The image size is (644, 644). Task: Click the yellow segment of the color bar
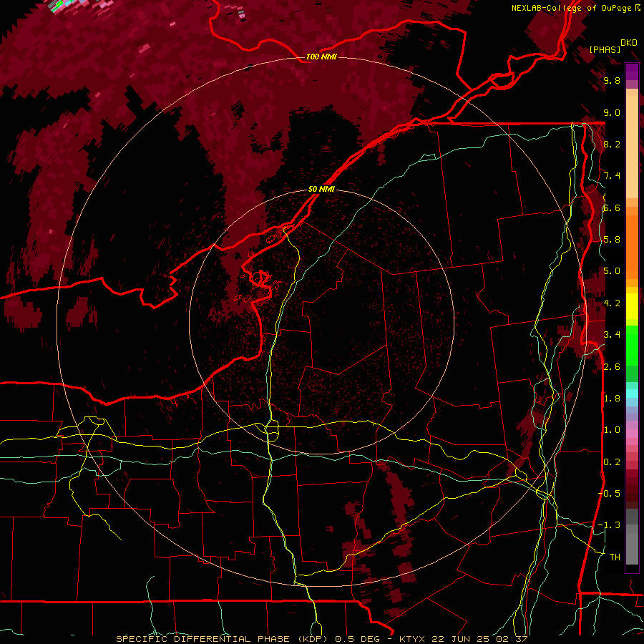coord(632,307)
